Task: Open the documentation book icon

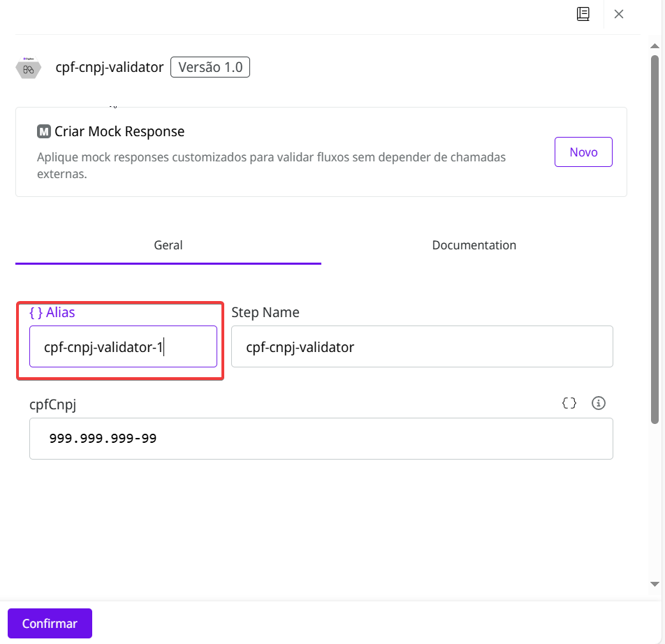Action: tap(583, 14)
